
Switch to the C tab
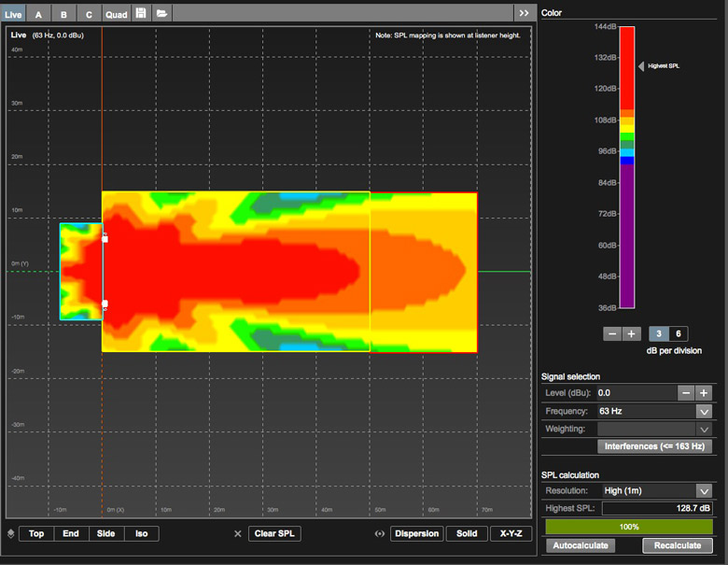tap(89, 14)
